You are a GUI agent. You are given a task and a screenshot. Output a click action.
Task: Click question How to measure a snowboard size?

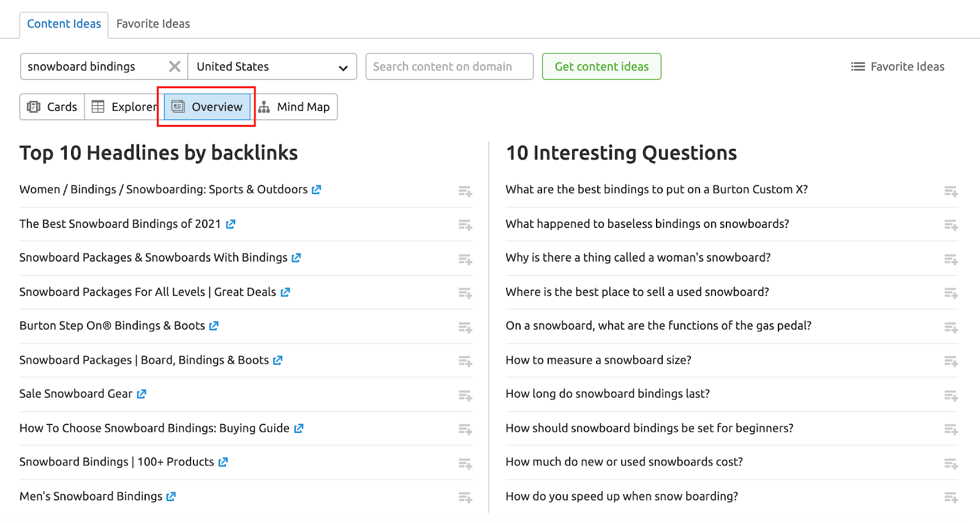point(598,360)
